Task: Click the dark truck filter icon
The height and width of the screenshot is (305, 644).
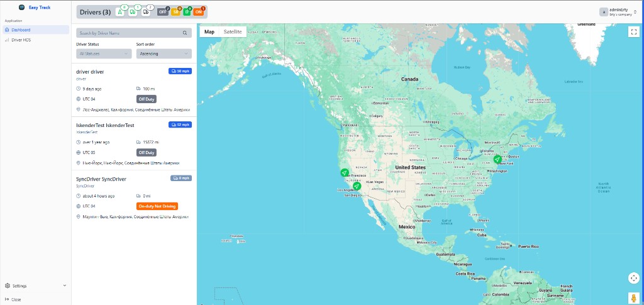Action: (x=146, y=12)
